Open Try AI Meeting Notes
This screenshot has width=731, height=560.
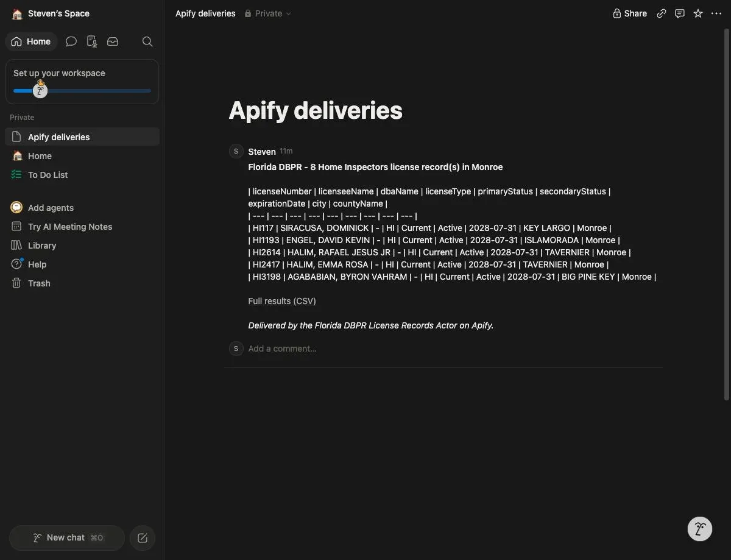[x=82, y=227]
